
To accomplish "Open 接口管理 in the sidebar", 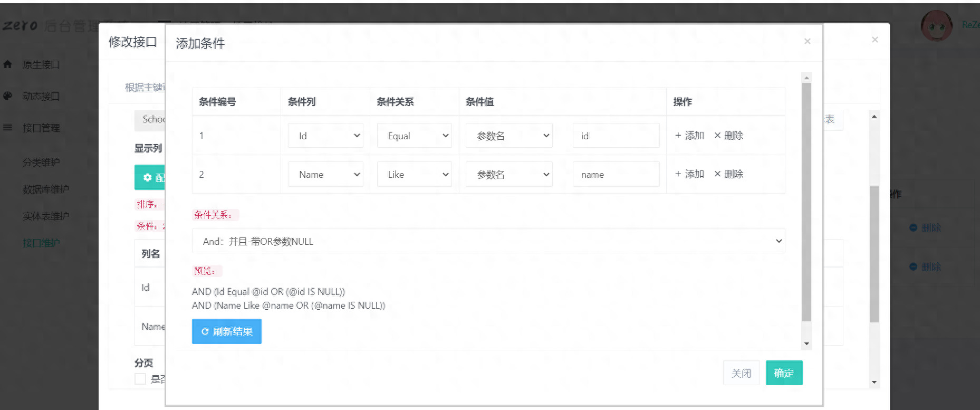I will [41, 128].
